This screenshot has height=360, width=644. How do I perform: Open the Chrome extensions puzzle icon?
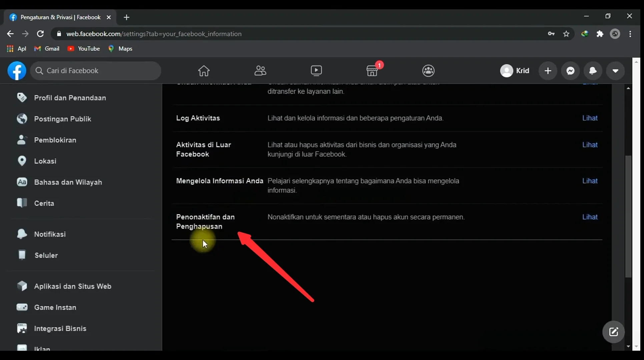[x=600, y=34]
